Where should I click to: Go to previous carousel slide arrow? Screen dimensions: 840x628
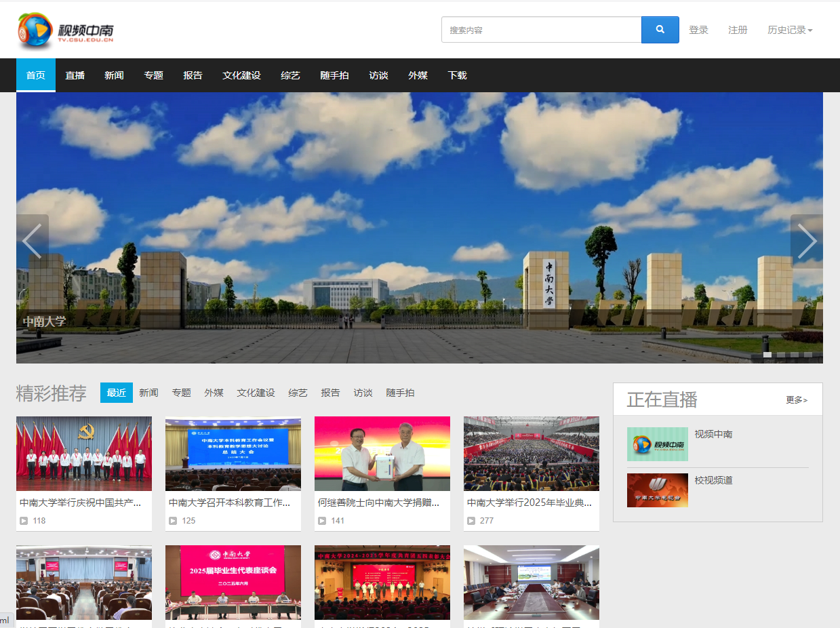[33, 241]
